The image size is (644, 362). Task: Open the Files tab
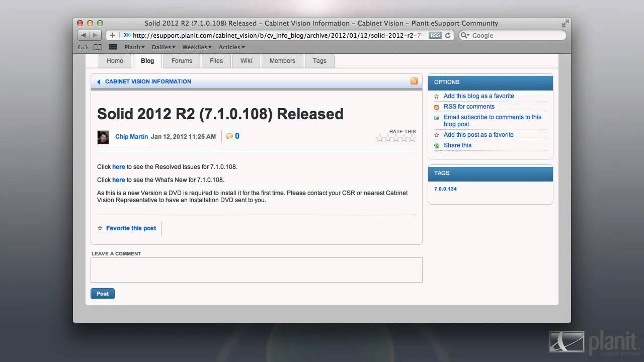(216, 61)
